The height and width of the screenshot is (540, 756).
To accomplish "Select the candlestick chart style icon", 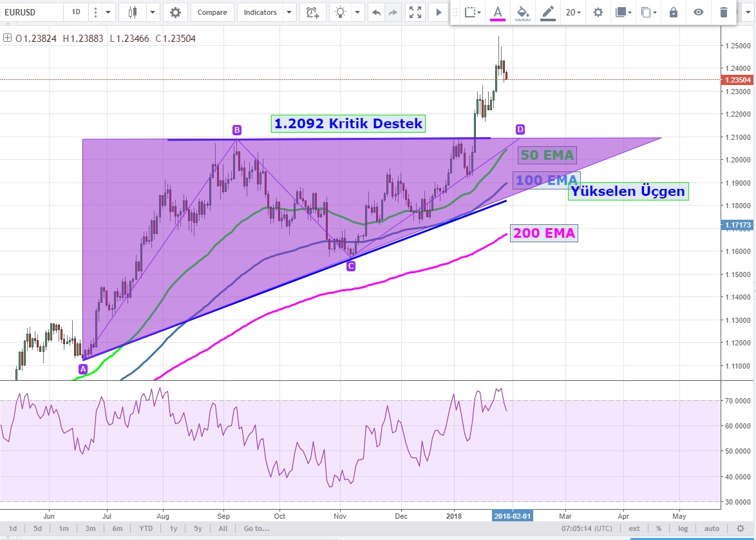I will pyautogui.click(x=133, y=12).
